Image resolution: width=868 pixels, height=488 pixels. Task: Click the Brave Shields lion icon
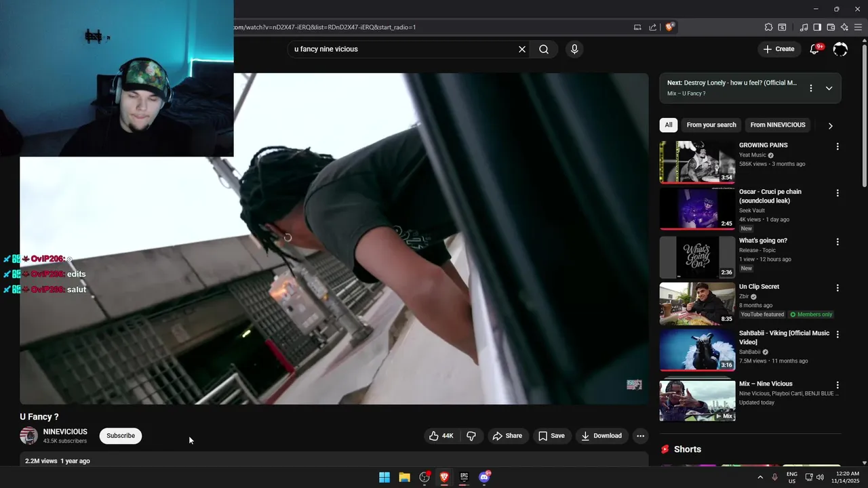tap(669, 27)
